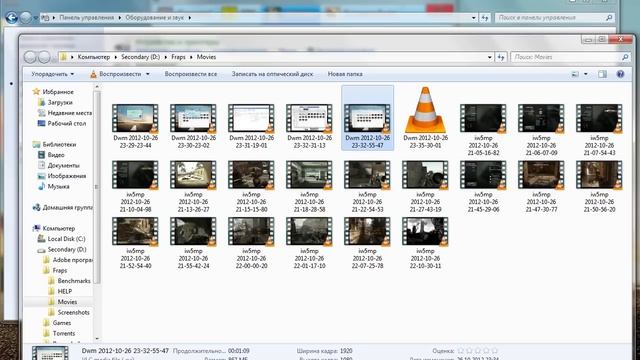Click Fraps breadcrumb in address bar
Image resolution: width=640 pixels, height=360 pixels.
pos(178,57)
